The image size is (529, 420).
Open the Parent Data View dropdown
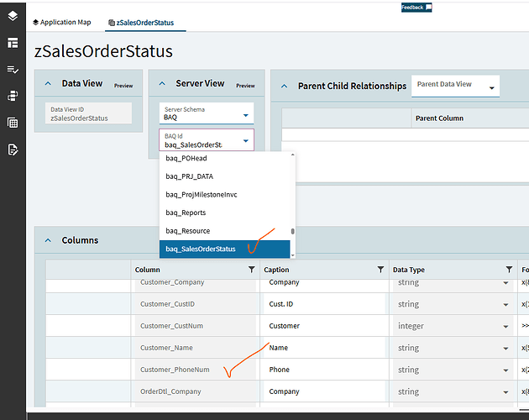point(491,87)
